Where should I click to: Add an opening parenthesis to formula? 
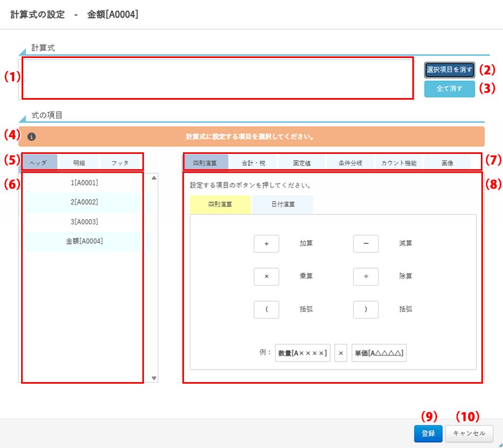[x=266, y=309]
